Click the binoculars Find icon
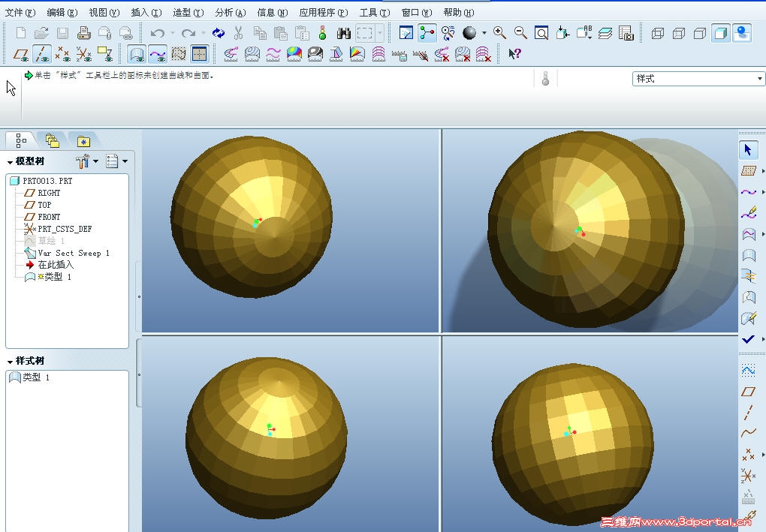The width and height of the screenshot is (766, 532). [x=343, y=33]
